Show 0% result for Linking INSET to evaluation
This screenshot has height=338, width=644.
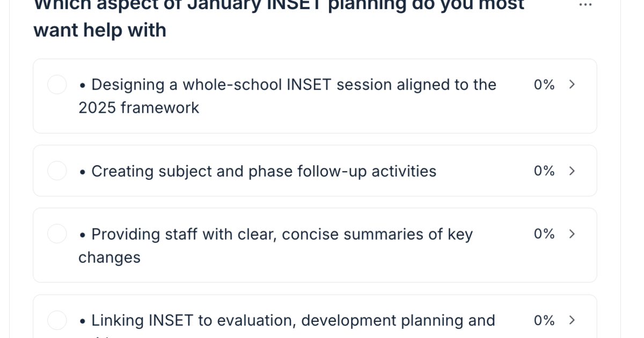tap(544, 320)
